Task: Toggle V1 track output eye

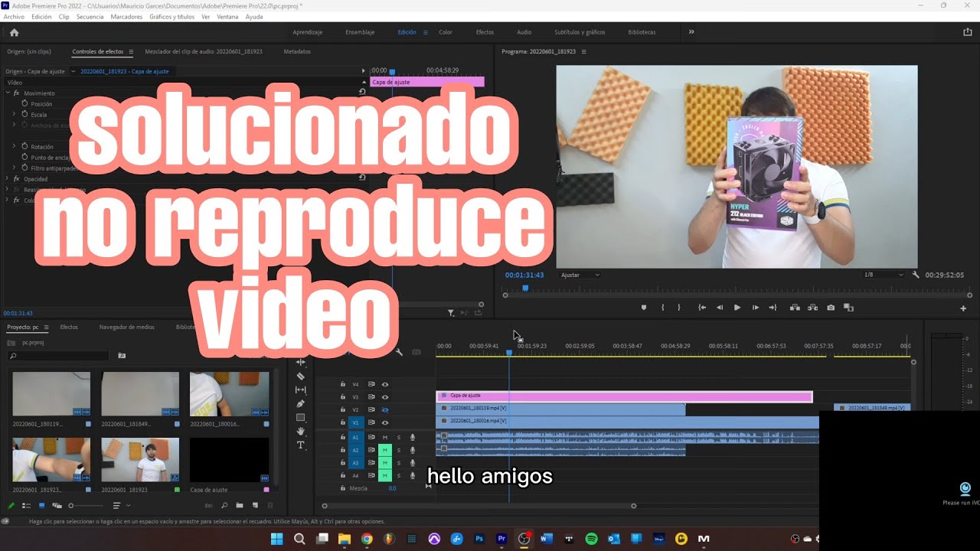Action: [385, 422]
